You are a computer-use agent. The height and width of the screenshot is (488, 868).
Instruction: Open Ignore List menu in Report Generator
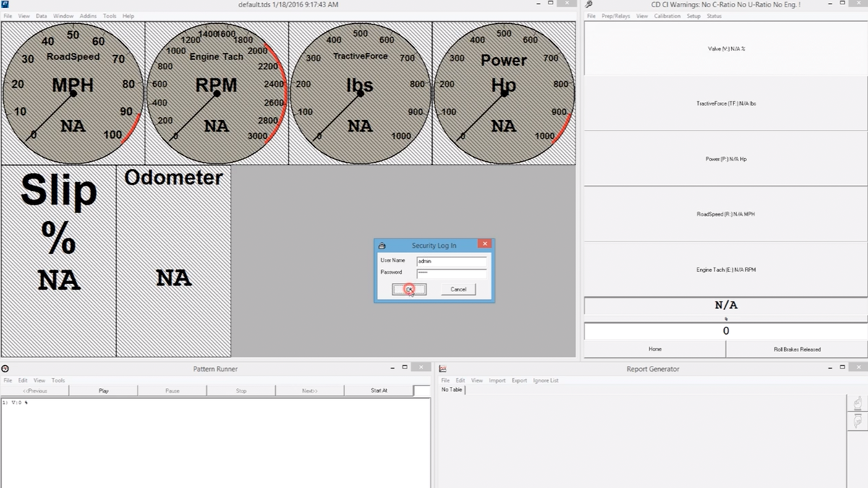(x=546, y=380)
